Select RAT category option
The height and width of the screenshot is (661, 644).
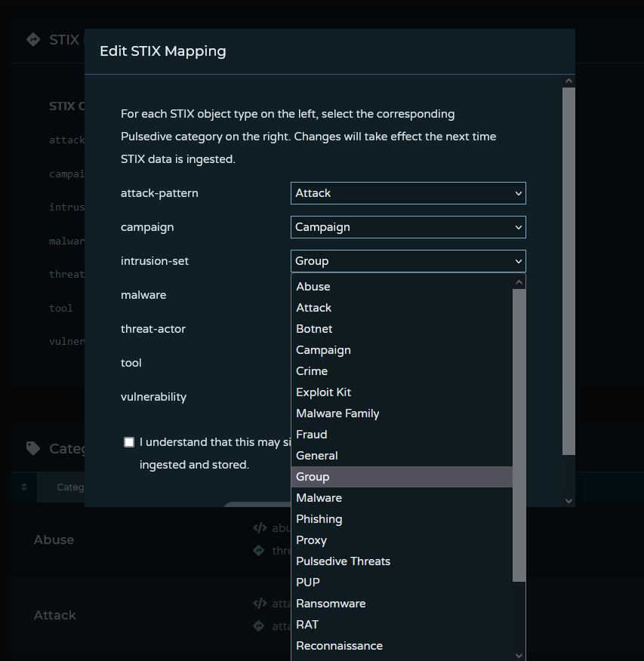[x=402, y=624]
